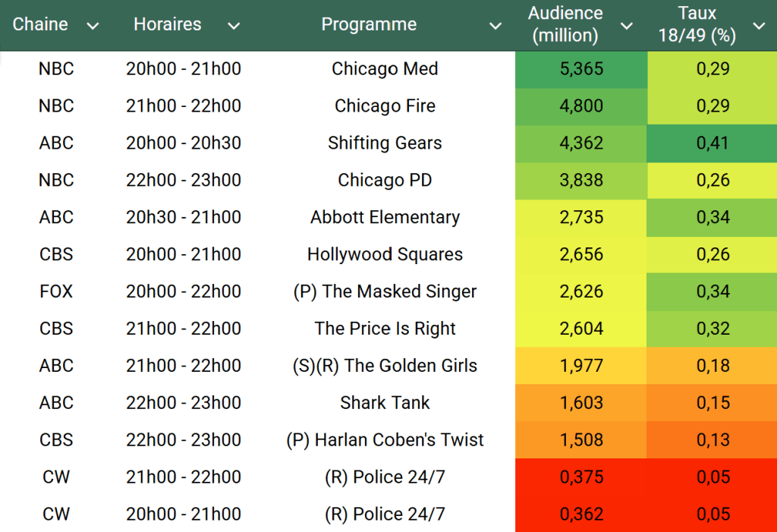The height and width of the screenshot is (532, 777).
Task: Click the (S)(R) The Golden Girls cell
Action: pos(385,365)
